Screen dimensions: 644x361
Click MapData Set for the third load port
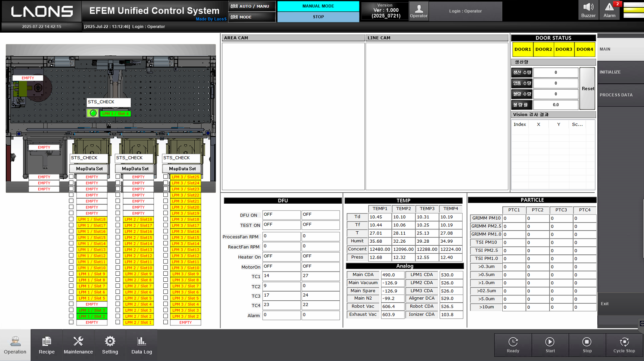point(182,169)
